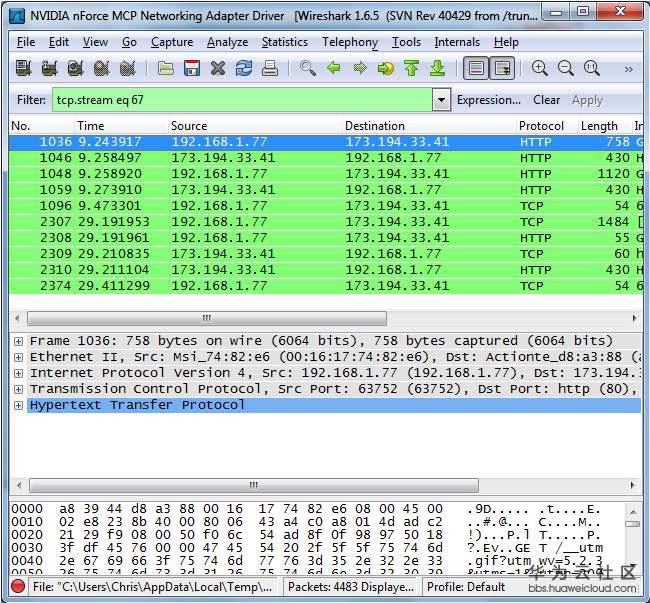Open capture options toolbar icon
Screen dimensions: 650x603
tap(49, 68)
